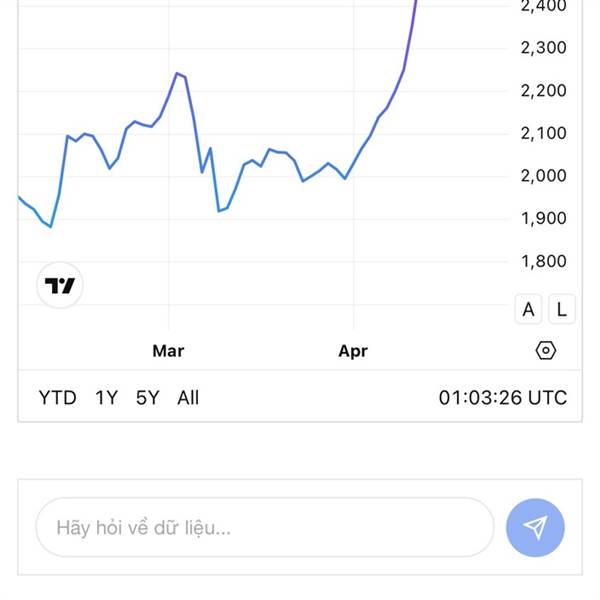The image size is (600, 600).
Task: Click the 2,200 price axis label
Action: tap(543, 91)
